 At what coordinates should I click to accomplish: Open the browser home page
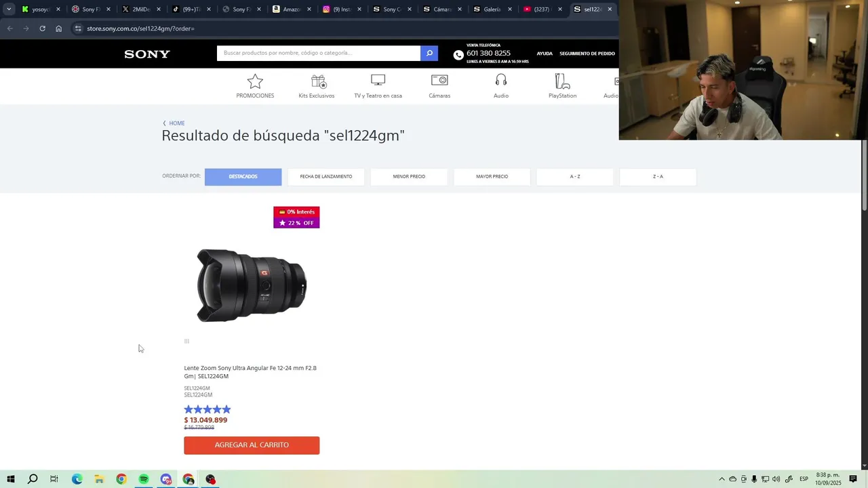[58, 28]
